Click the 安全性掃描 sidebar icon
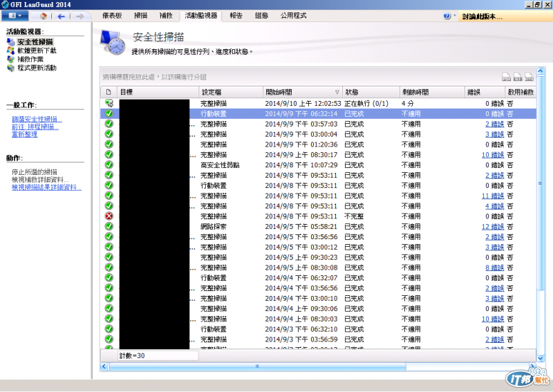Viewport: 553px width, 392px height. tap(11, 42)
